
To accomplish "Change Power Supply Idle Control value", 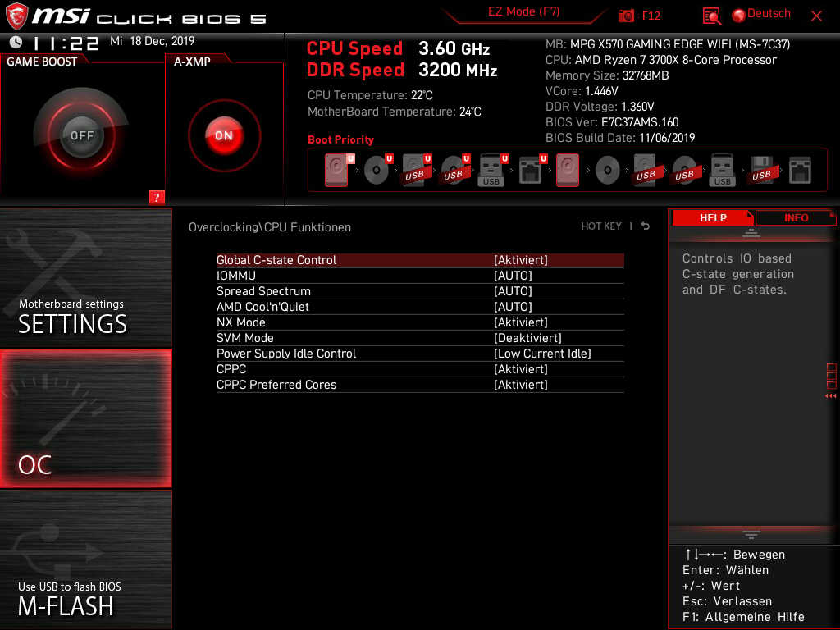I will coord(542,353).
